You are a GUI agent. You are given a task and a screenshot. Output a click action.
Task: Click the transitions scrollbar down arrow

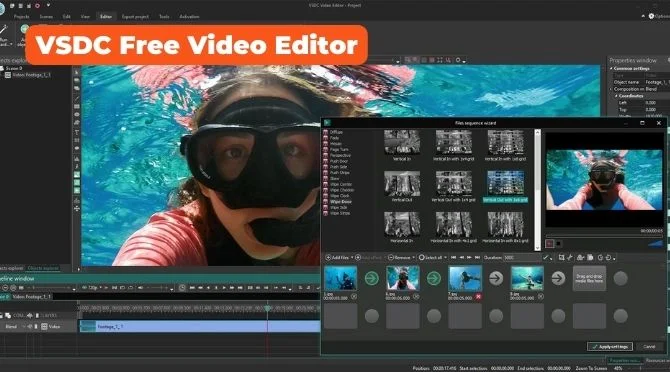click(x=538, y=247)
